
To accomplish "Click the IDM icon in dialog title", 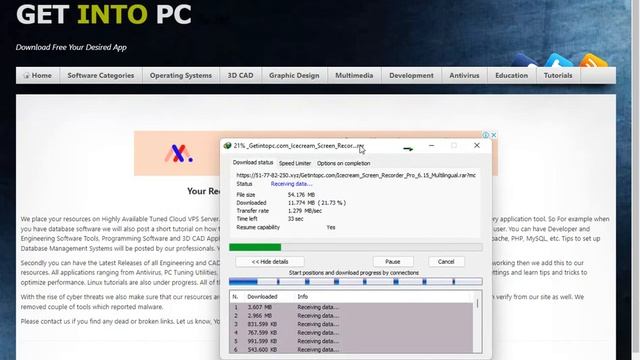I will [x=227, y=146].
